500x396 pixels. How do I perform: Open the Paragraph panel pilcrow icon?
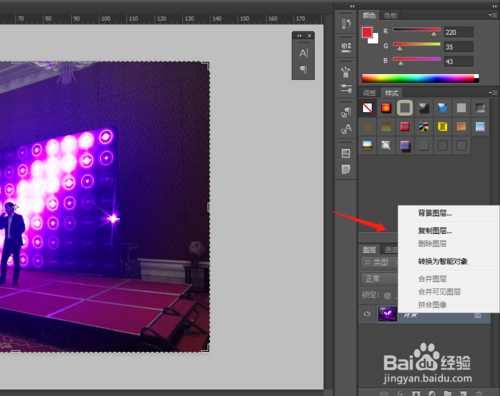click(x=303, y=69)
